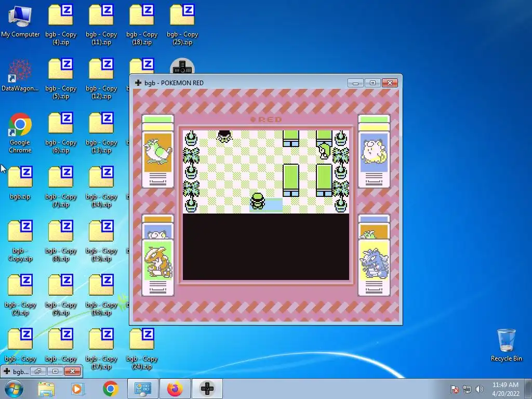The width and height of the screenshot is (532, 399).
Task: Select the bgb - Copy (5).zip file
Action: click(x=61, y=79)
